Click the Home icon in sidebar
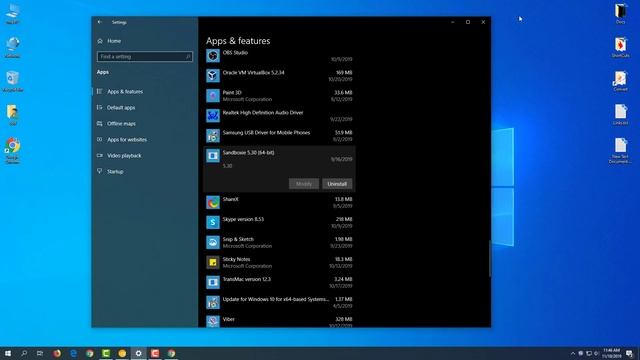640x360 pixels. tap(100, 41)
